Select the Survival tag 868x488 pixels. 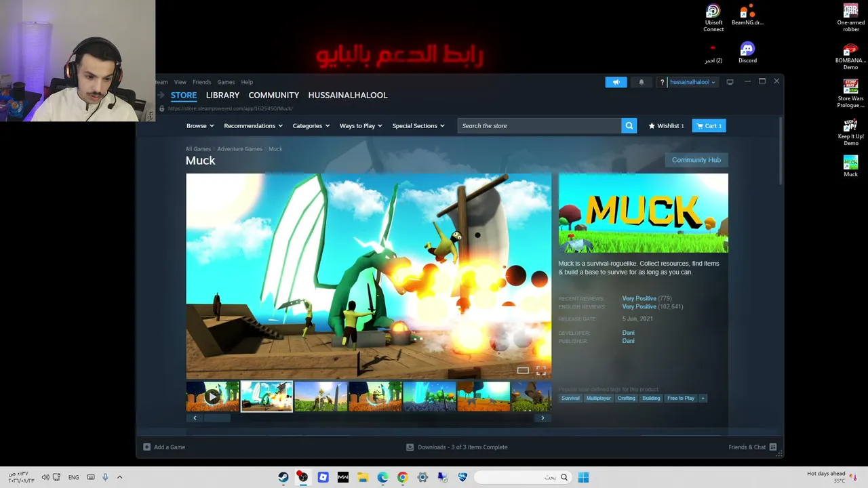570,399
